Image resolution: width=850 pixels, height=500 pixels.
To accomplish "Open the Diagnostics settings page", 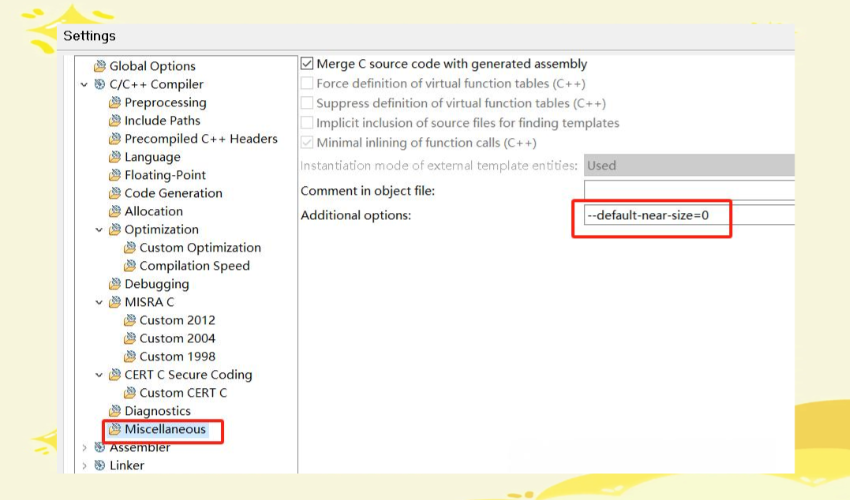I will point(157,411).
